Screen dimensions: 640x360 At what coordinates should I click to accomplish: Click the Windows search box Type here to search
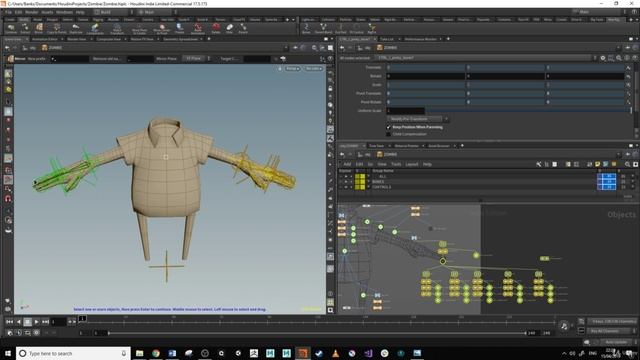point(73,353)
